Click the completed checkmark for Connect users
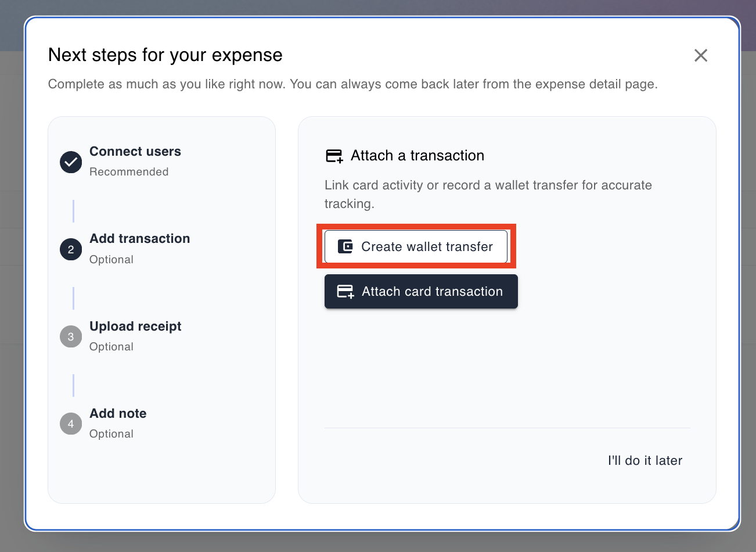756x552 pixels. tap(71, 162)
